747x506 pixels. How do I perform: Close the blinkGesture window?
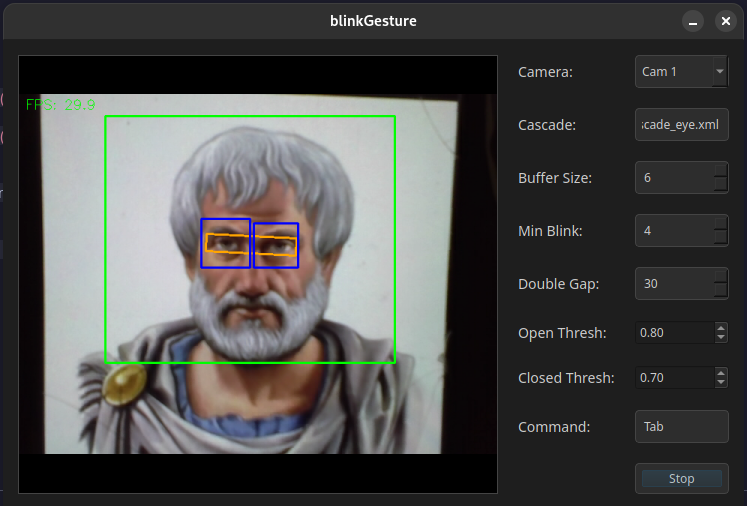click(726, 21)
